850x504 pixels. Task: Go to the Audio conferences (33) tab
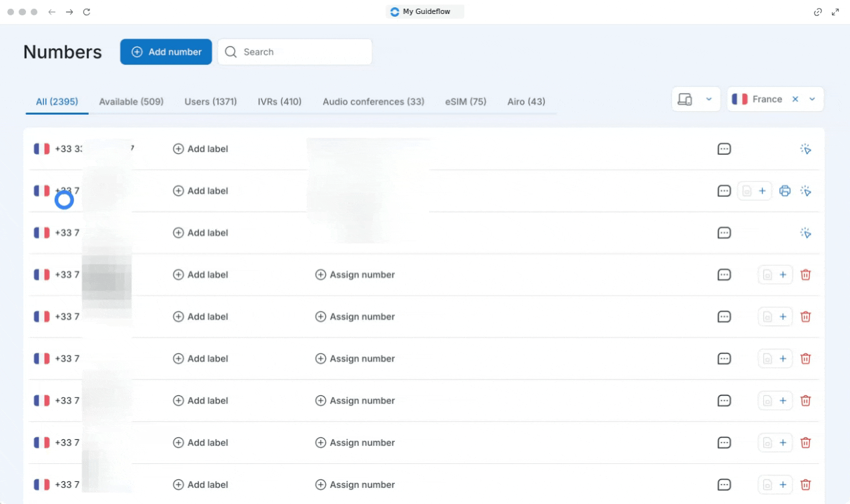pyautogui.click(x=373, y=102)
